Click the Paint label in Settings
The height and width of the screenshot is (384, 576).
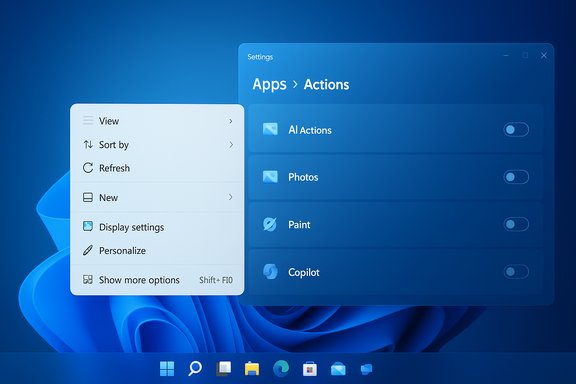[299, 225]
